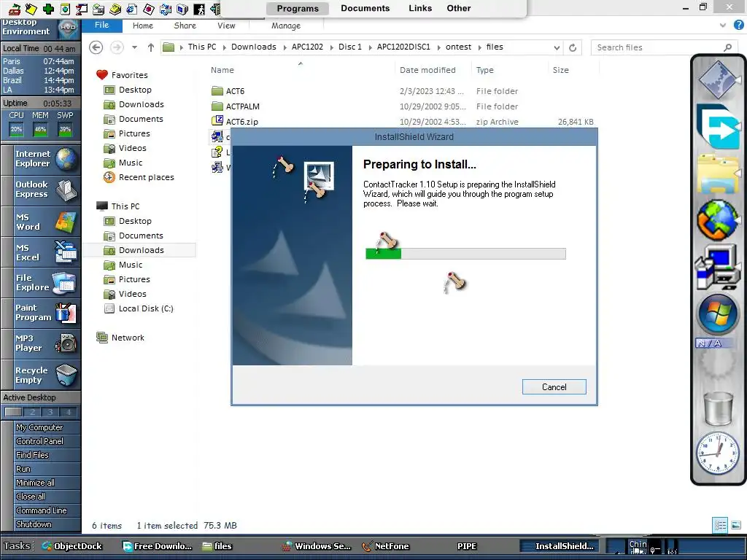Switch to the Documents tab in top bar

365,8
